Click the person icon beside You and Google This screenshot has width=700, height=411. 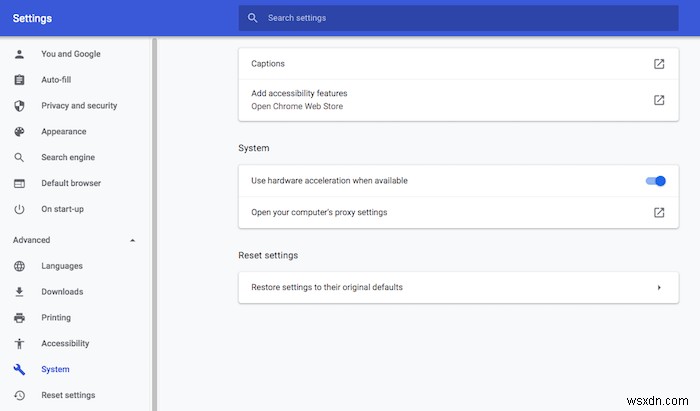19,54
